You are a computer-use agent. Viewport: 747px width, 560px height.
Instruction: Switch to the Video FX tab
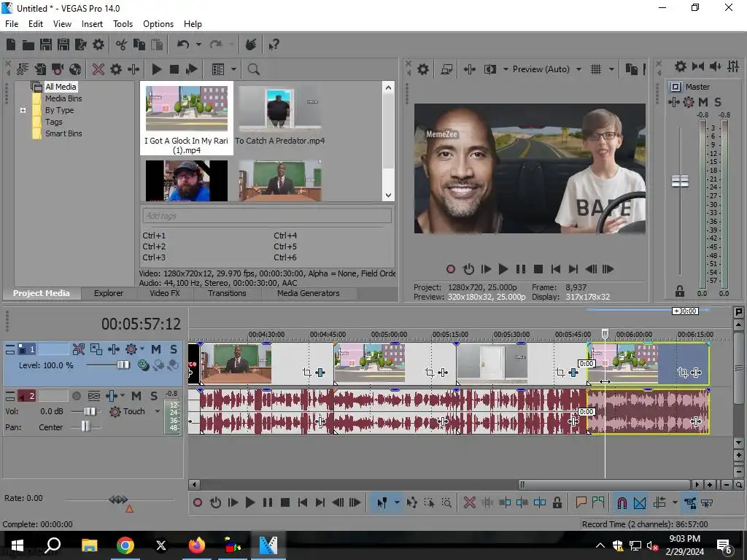coord(165,293)
